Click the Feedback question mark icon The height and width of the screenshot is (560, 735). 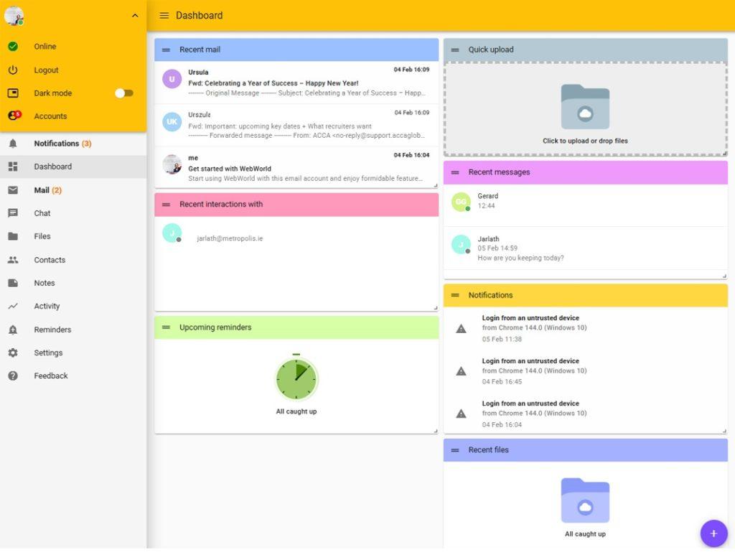pos(13,375)
